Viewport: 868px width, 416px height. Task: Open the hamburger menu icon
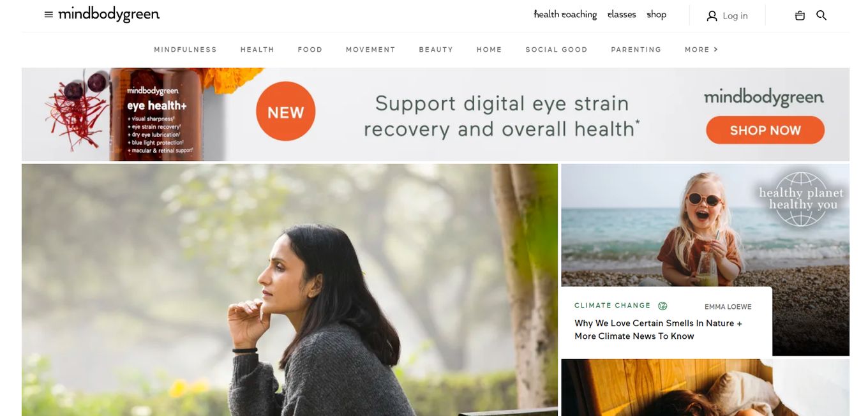click(x=49, y=15)
